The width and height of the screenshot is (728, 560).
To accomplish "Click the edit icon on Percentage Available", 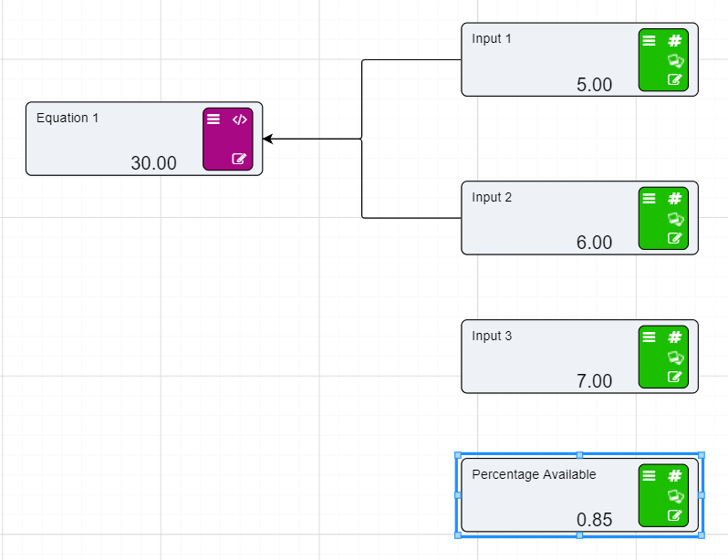I will point(675,515).
